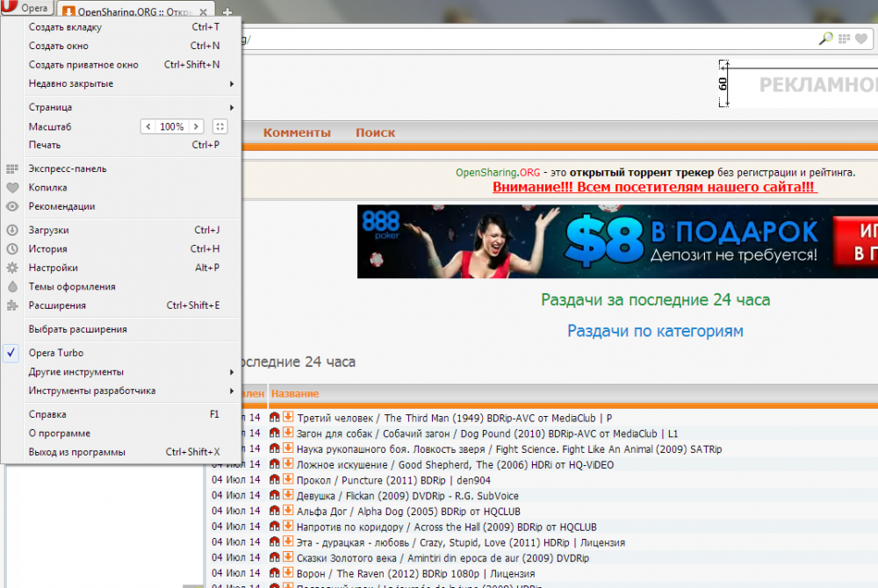
Task: Open 'Справка' menu entry
Action: tap(121, 414)
